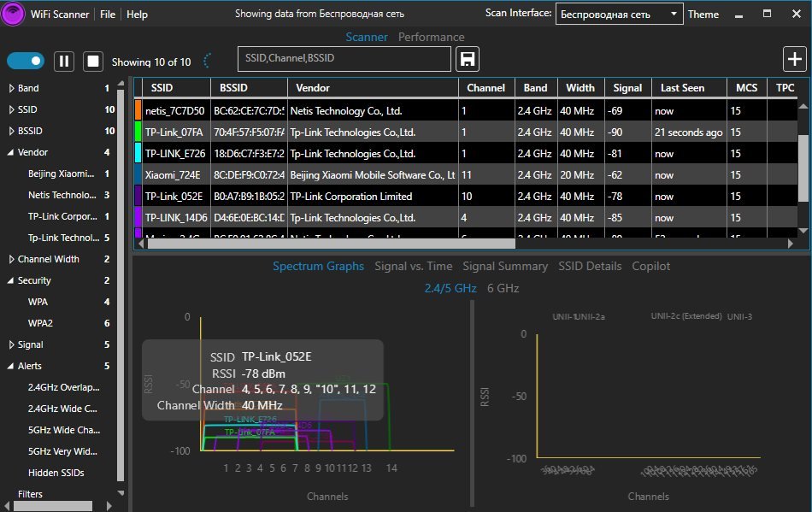Click the pause scanning button
This screenshot has height=512, width=812.
coord(64,61)
